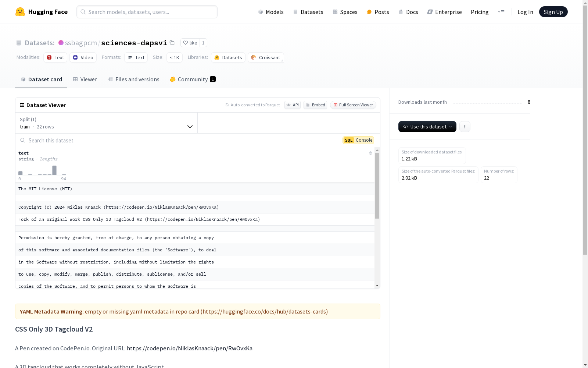Select the 'Fork of an original work' row
Image resolution: width=588 pixels, height=368 pixels.
coord(195,219)
